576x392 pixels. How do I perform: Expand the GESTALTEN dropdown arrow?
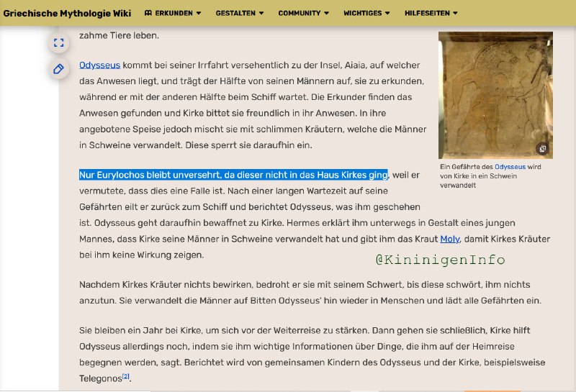pos(261,13)
